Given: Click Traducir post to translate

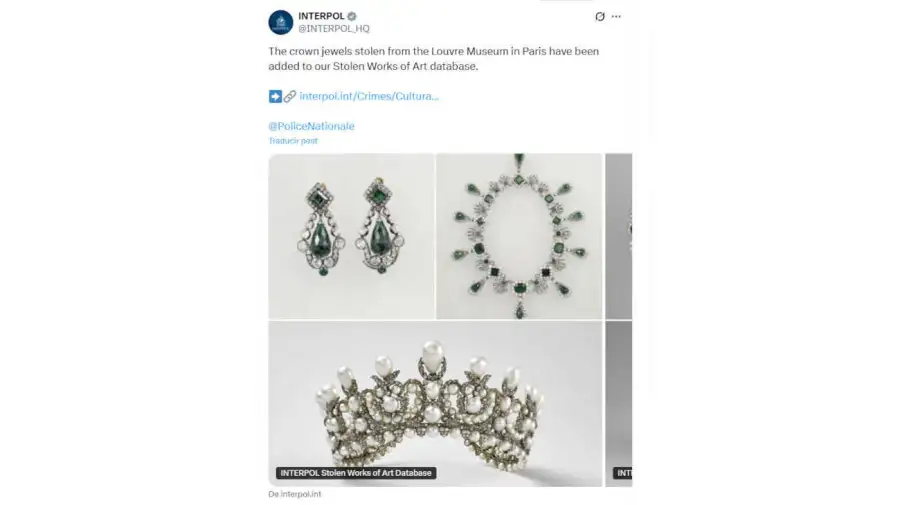Looking at the screenshot, I should tap(293, 141).
